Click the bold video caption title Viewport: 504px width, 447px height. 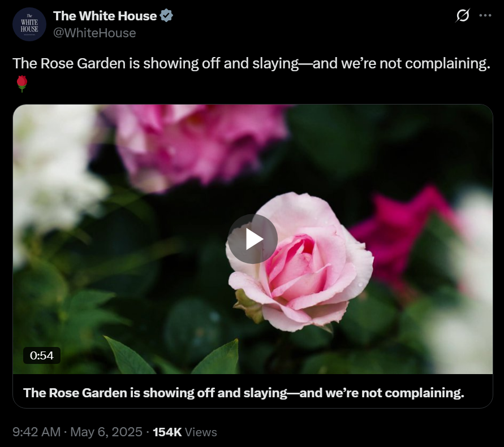pos(244,393)
